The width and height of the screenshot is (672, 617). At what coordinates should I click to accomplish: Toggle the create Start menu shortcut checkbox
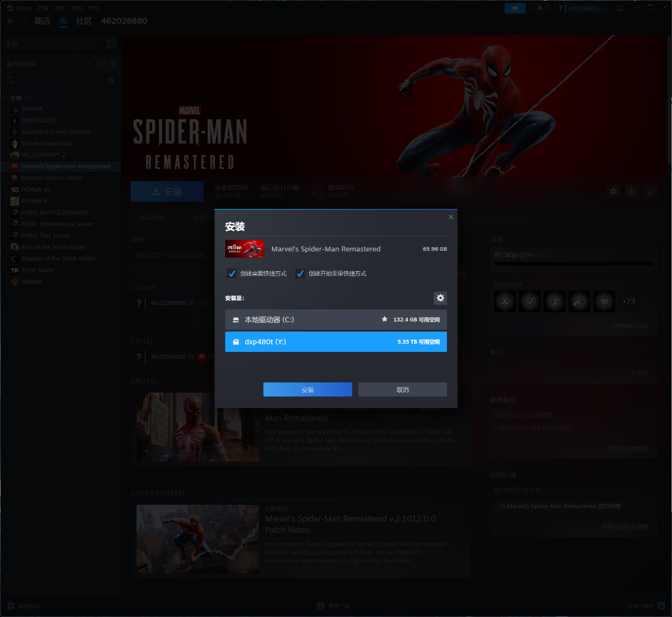(x=300, y=274)
